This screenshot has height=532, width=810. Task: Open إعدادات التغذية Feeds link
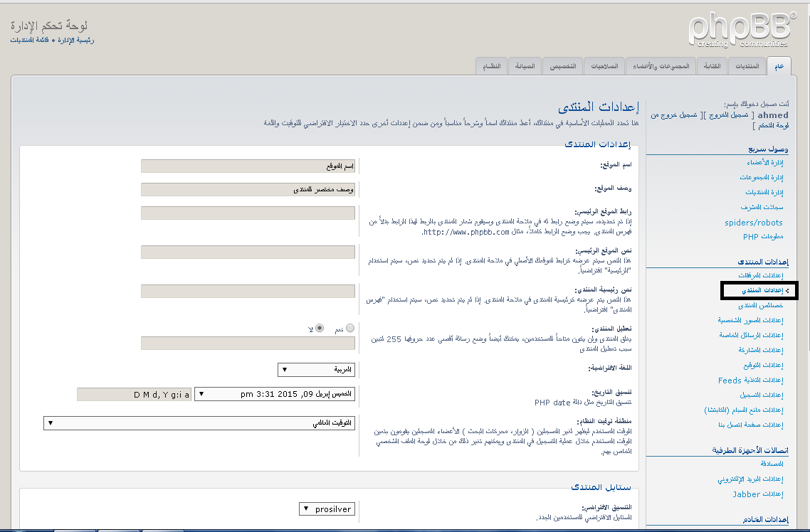(x=751, y=381)
